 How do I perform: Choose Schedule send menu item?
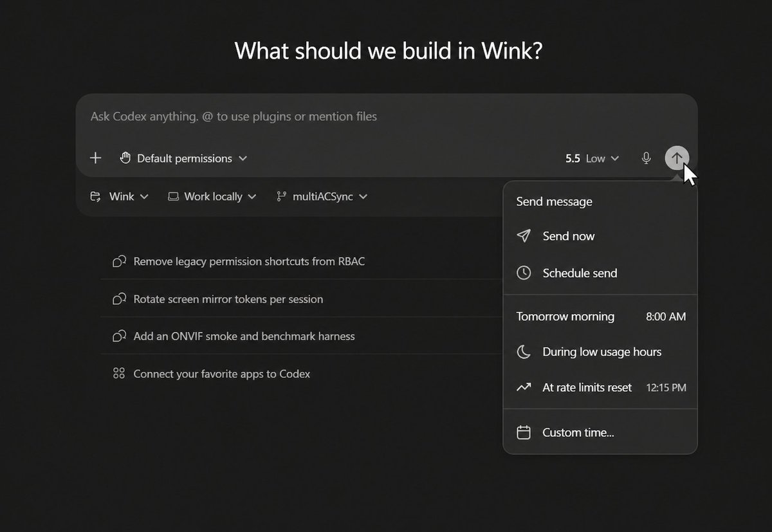click(x=600, y=273)
